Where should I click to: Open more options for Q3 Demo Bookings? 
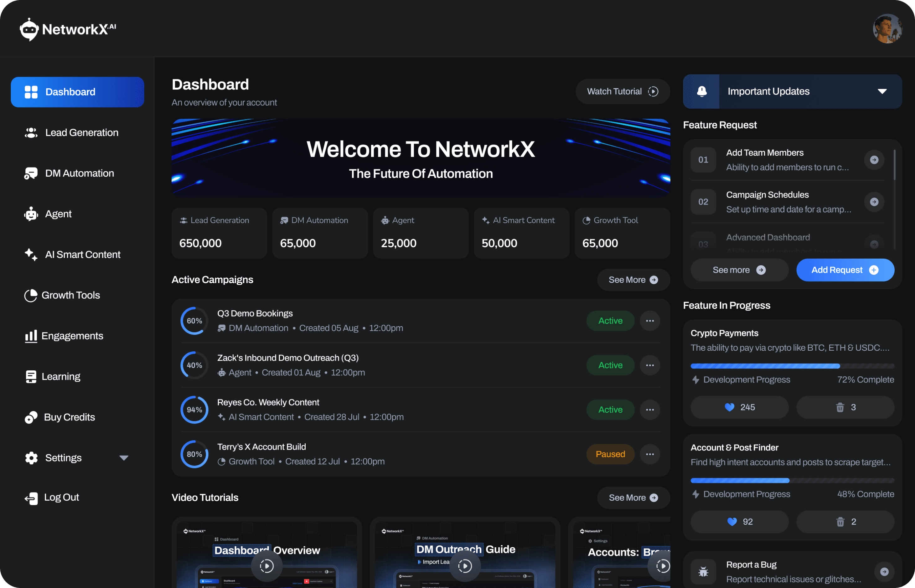pos(649,321)
